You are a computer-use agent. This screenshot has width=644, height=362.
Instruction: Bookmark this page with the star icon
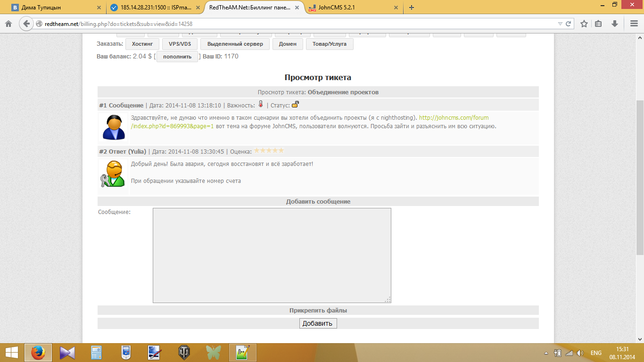click(584, 24)
